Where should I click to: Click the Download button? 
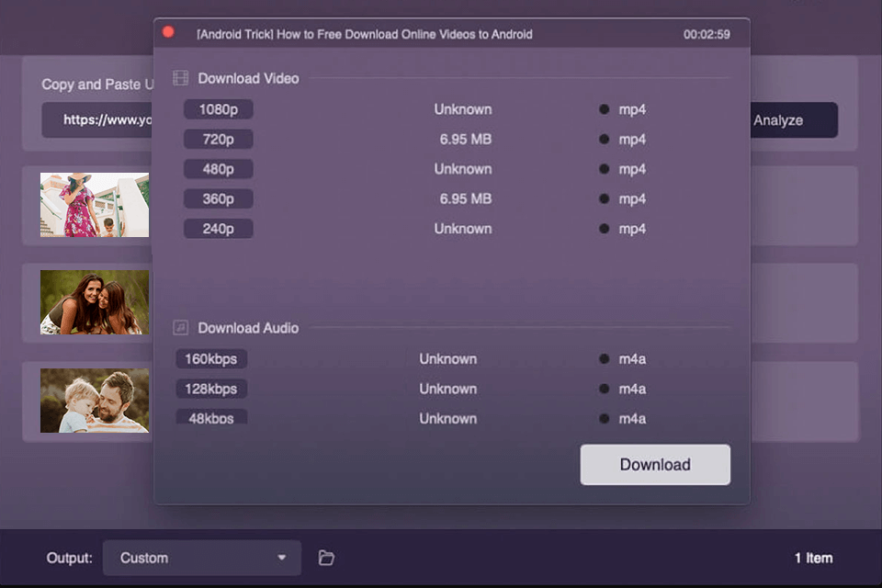coord(654,464)
